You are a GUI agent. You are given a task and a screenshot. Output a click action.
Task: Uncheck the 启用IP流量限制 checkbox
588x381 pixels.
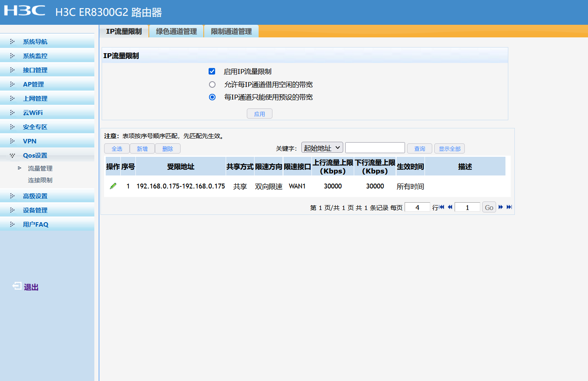(x=212, y=71)
